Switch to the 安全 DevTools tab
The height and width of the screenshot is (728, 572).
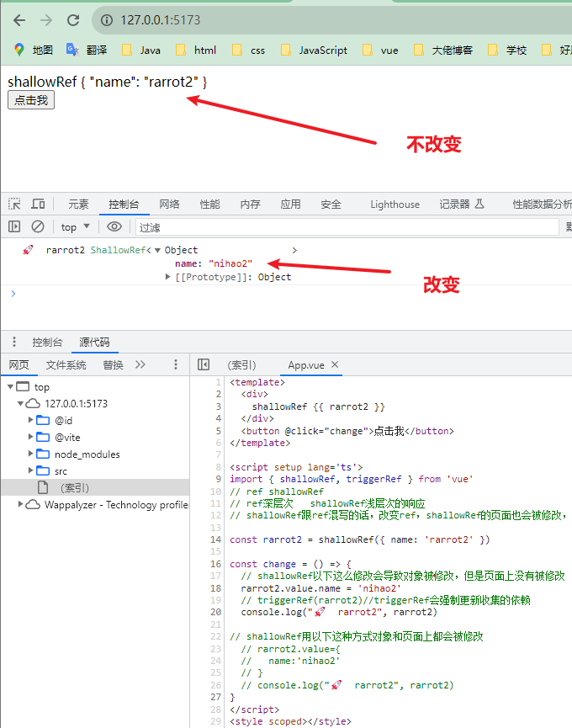click(x=331, y=205)
